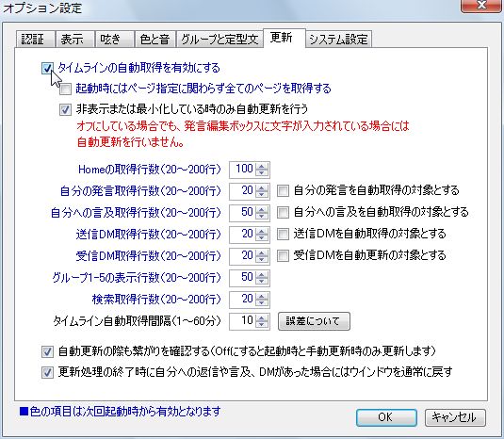Increase 受信DM取得行数 spinner up arrow
The width and height of the screenshot is (504, 439).
[262, 253]
